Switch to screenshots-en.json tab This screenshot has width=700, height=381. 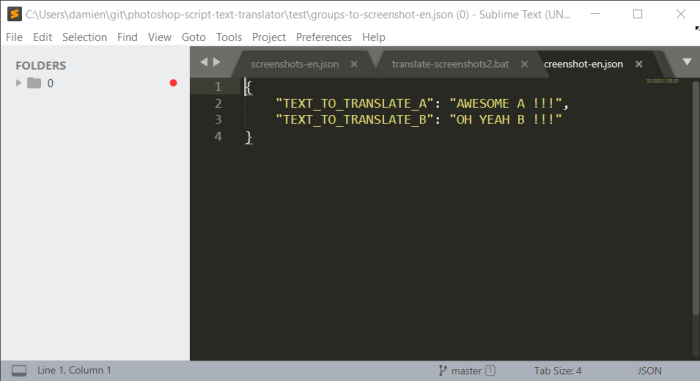[295, 64]
